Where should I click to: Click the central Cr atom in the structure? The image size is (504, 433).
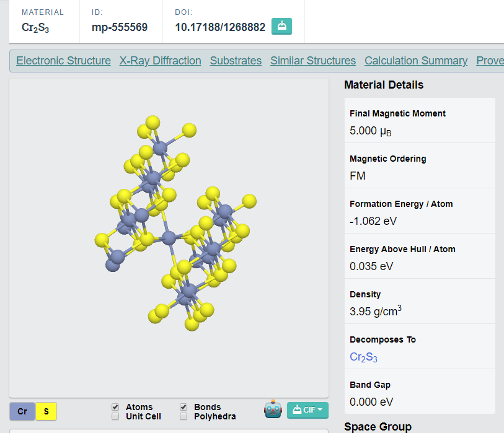point(169,237)
